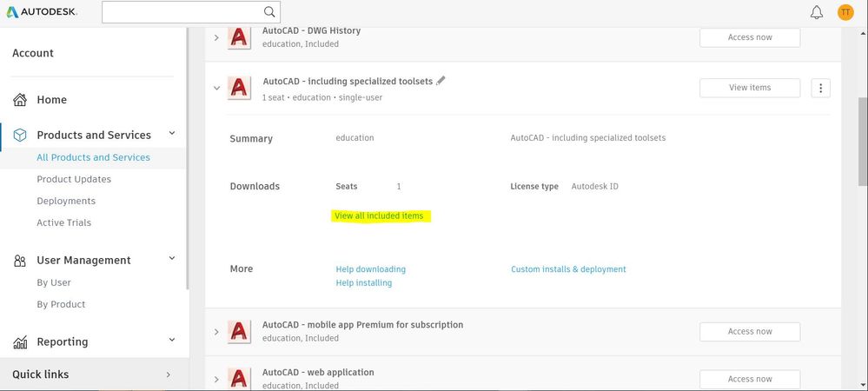The height and width of the screenshot is (391, 868).
Task: Go to Home in sidebar
Action: coord(51,100)
